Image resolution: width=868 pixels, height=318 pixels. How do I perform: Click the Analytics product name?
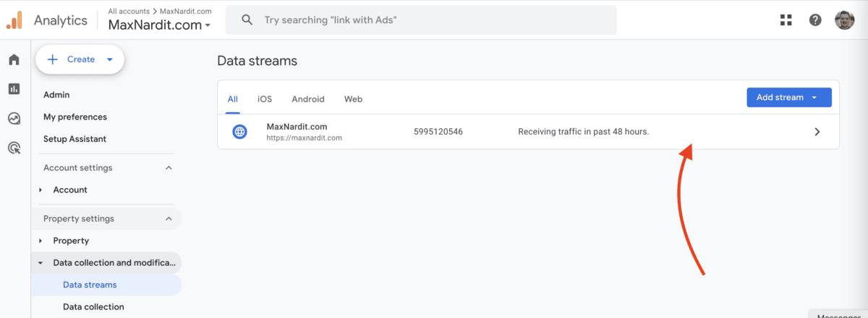61,20
